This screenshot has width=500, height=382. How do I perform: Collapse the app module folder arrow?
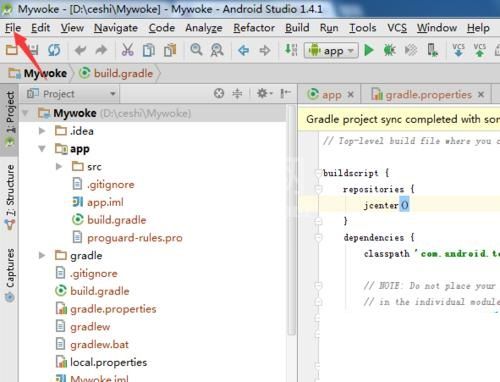[42, 149]
